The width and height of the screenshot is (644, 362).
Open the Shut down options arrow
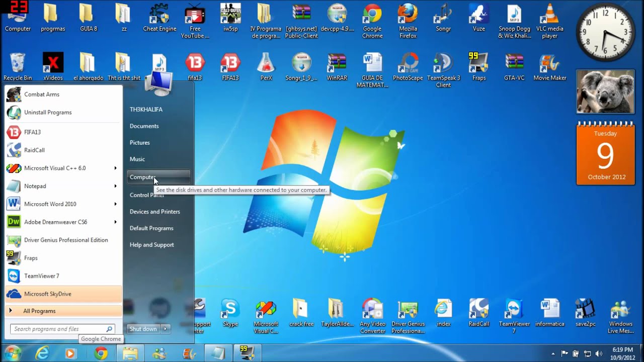pos(165,329)
